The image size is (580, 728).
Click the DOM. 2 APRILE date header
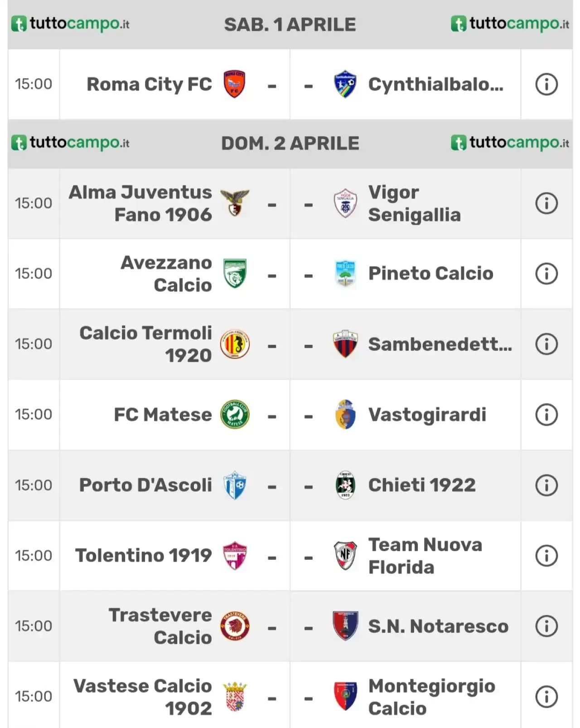coord(290,143)
